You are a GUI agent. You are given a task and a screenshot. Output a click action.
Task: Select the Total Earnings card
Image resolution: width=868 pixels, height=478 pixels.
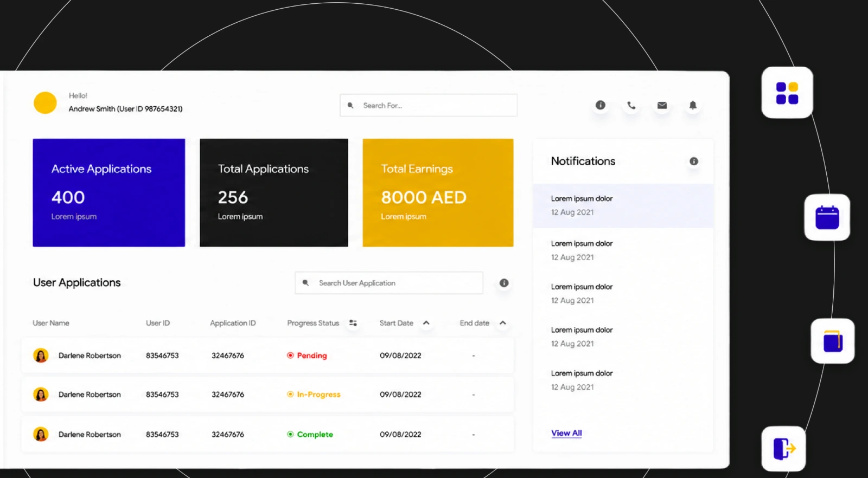tap(438, 193)
